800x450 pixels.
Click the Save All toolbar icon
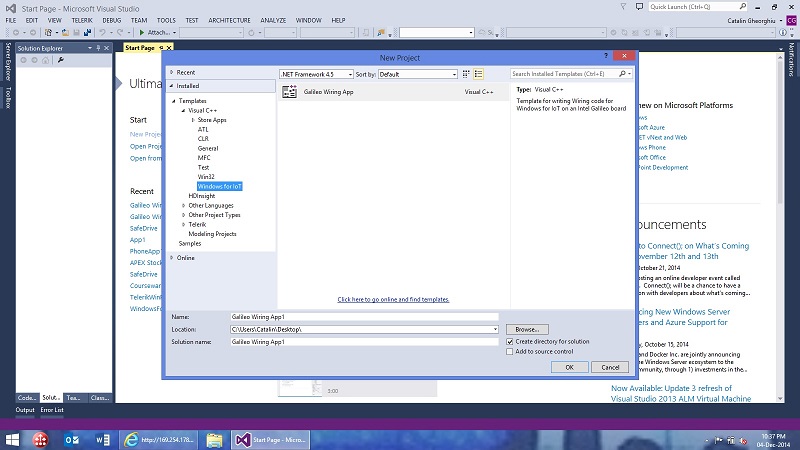pos(87,32)
